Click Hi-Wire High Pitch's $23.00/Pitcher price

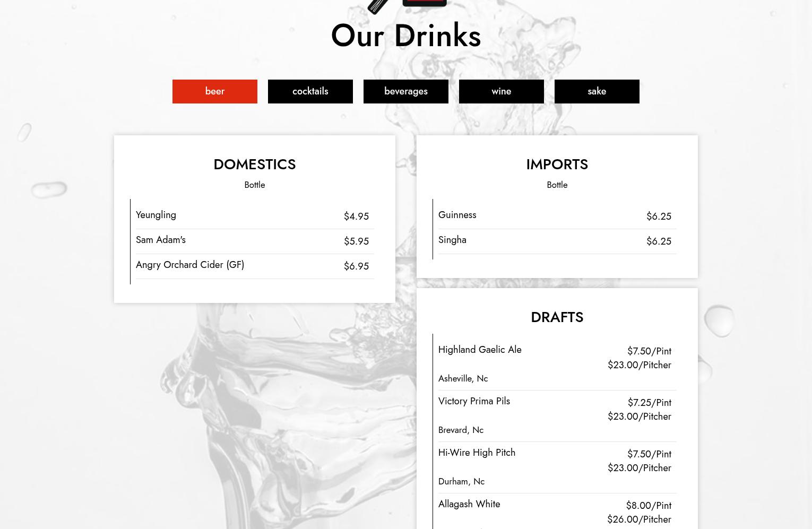click(640, 468)
